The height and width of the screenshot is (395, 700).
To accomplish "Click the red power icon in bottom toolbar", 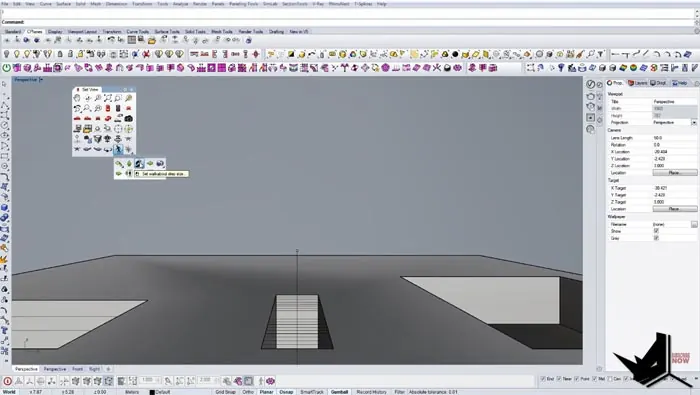I will 8,381.
